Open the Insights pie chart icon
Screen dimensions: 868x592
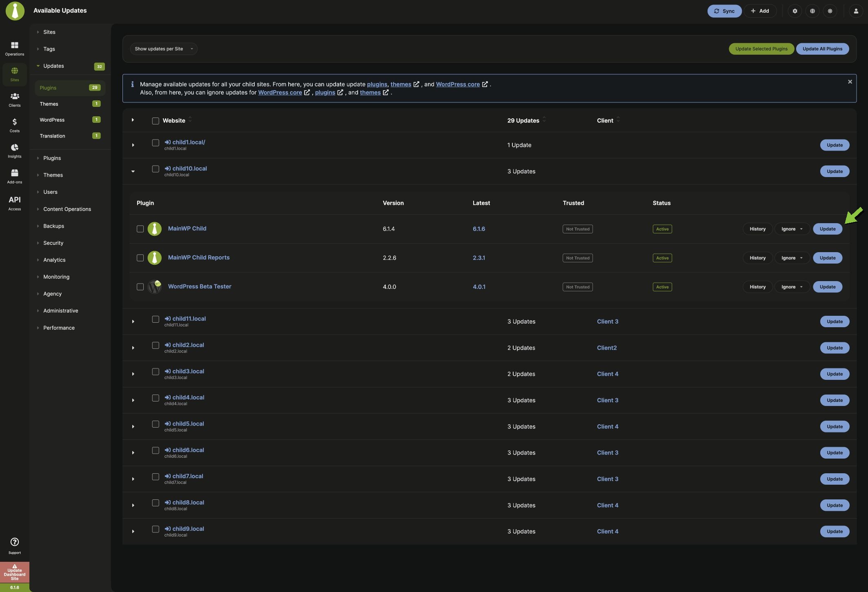15,148
